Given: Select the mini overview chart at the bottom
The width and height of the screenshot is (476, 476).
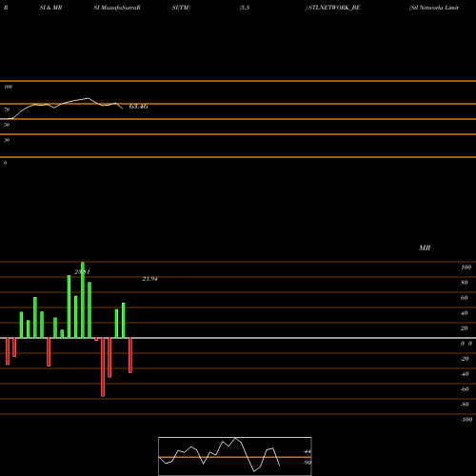Looking at the screenshot, I should pos(235,456).
